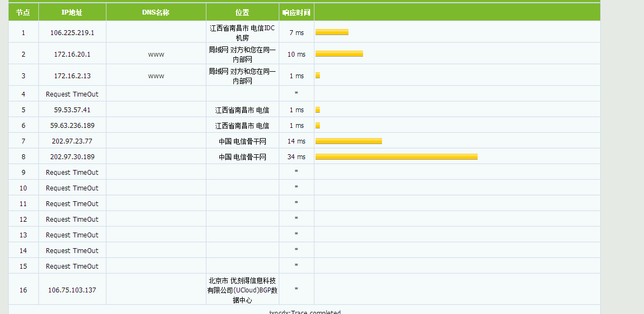Click Request TimeOut in node 15 row
The width and height of the screenshot is (644, 314).
72,266
